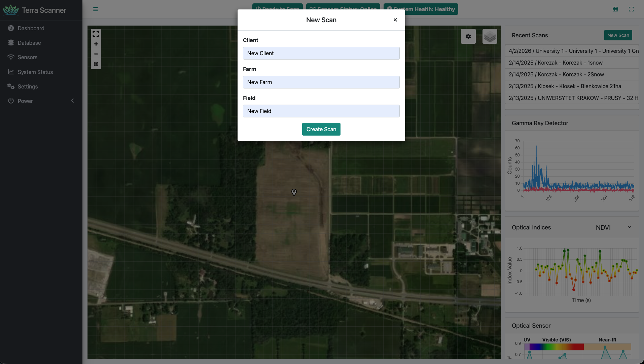The width and height of the screenshot is (644, 364).
Task: Open the map settings gear
Action: [x=468, y=36]
